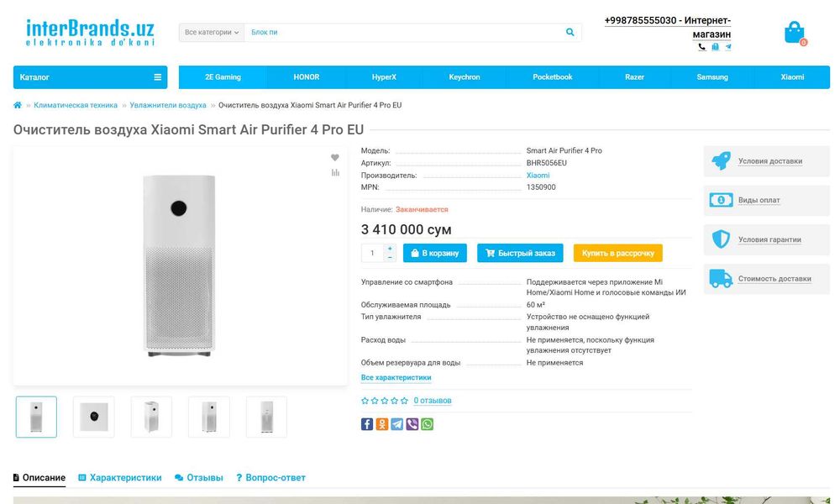This screenshot has width=840, height=504.
Task: Expand 'Все характеристики' link
Action: (x=396, y=378)
